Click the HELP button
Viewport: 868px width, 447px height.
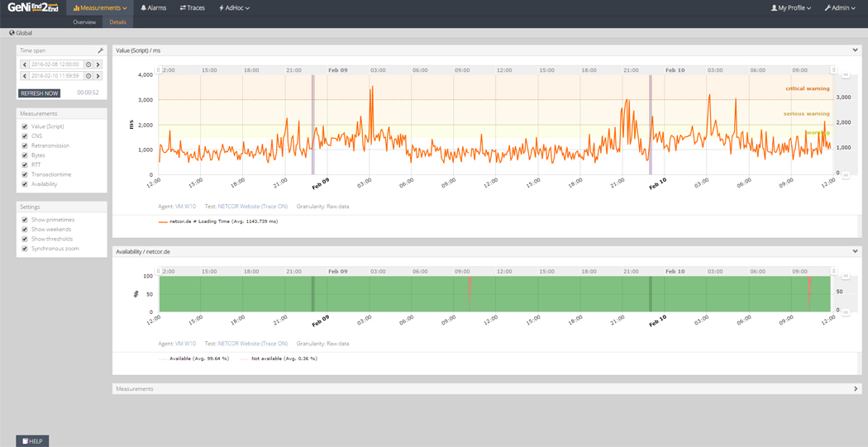pyautogui.click(x=32, y=441)
